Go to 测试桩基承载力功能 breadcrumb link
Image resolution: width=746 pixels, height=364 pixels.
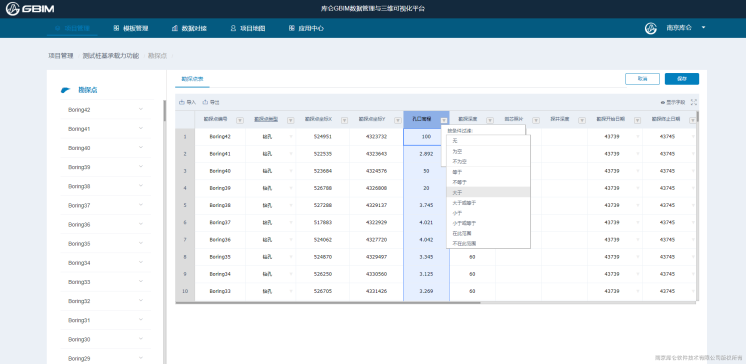pos(110,56)
